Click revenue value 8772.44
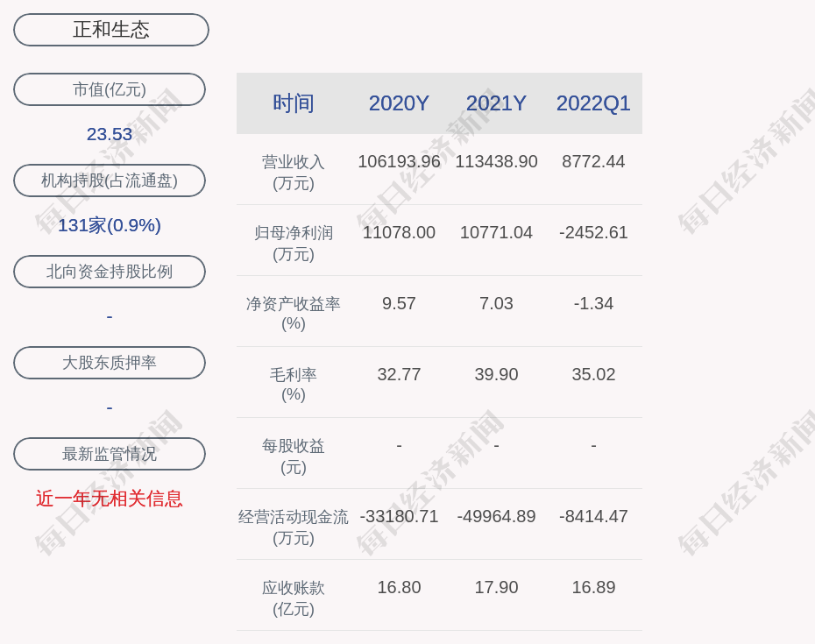Screen dimensions: 815x644 (x=593, y=161)
